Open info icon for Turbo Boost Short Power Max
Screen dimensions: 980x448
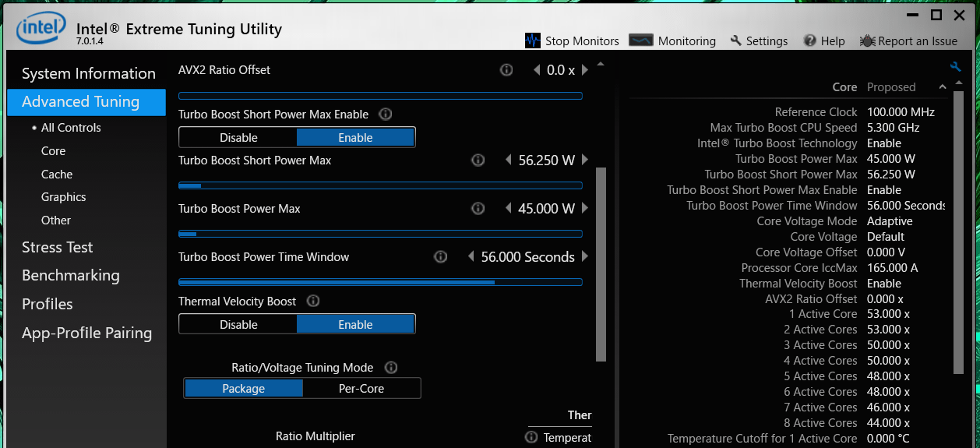[478, 161]
